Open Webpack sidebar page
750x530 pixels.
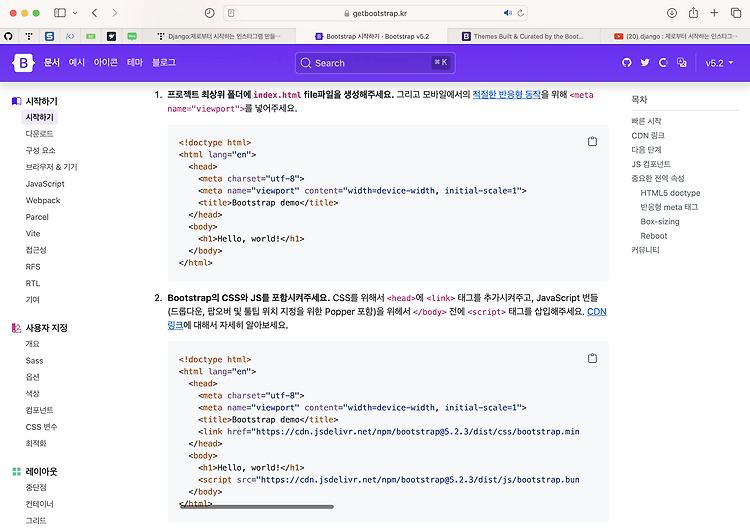click(x=43, y=200)
